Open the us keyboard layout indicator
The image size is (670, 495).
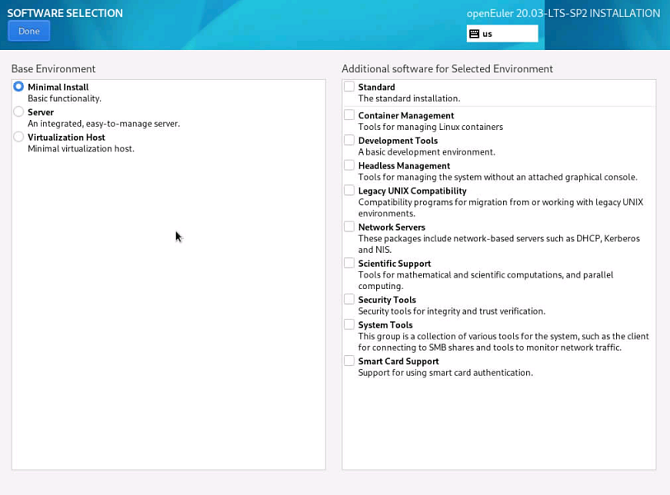502,33
